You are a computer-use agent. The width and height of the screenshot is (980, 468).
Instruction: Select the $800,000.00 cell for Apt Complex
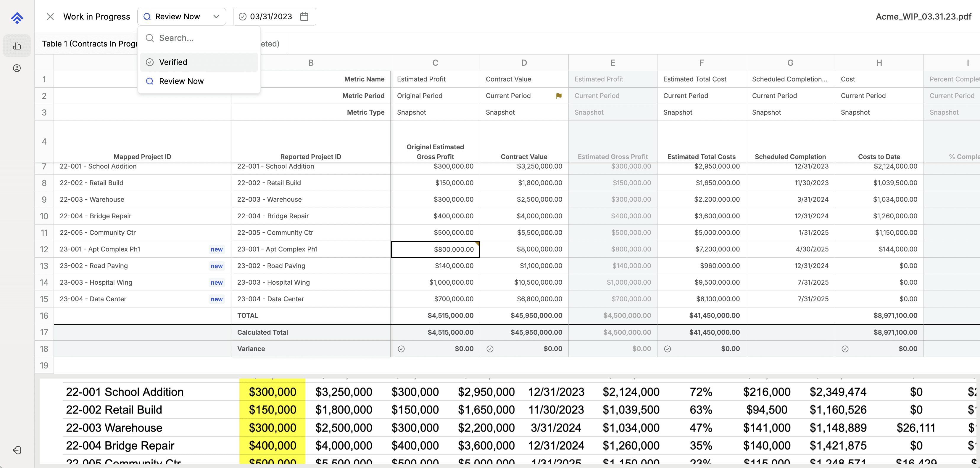pyautogui.click(x=435, y=249)
